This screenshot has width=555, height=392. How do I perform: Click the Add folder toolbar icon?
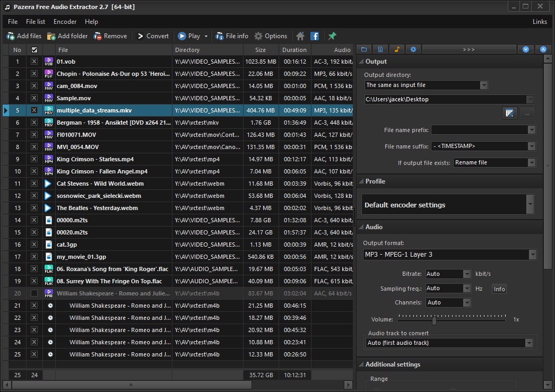[x=51, y=36]
